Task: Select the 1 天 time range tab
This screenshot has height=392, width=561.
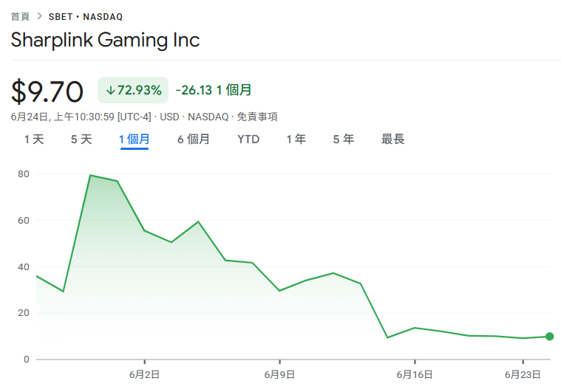Action: (34, 139)
